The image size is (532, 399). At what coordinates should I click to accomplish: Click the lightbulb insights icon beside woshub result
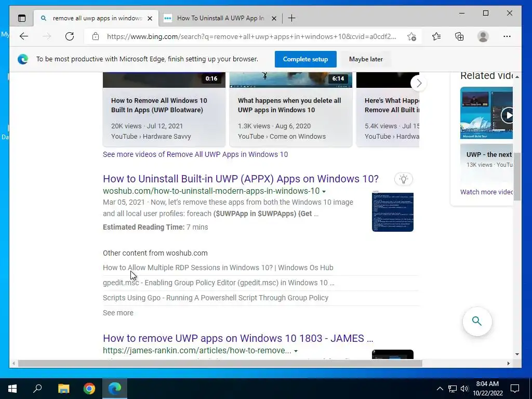click(403, 179)
